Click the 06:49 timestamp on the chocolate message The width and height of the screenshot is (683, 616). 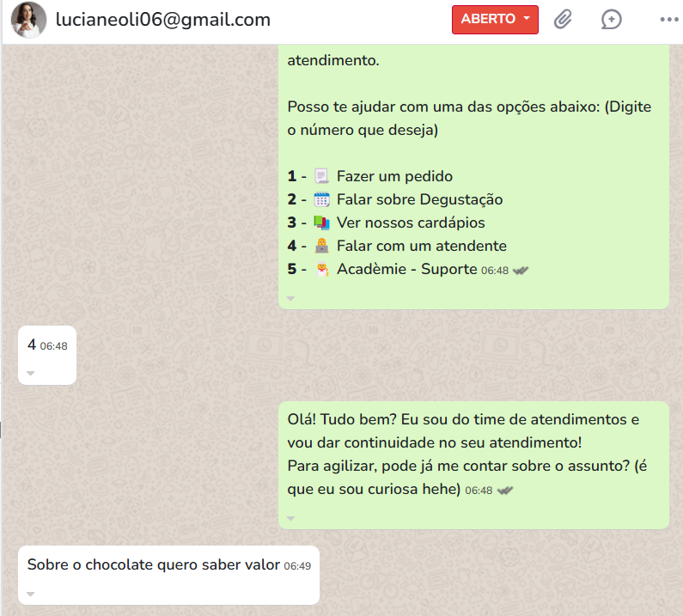tap(297, 566)
